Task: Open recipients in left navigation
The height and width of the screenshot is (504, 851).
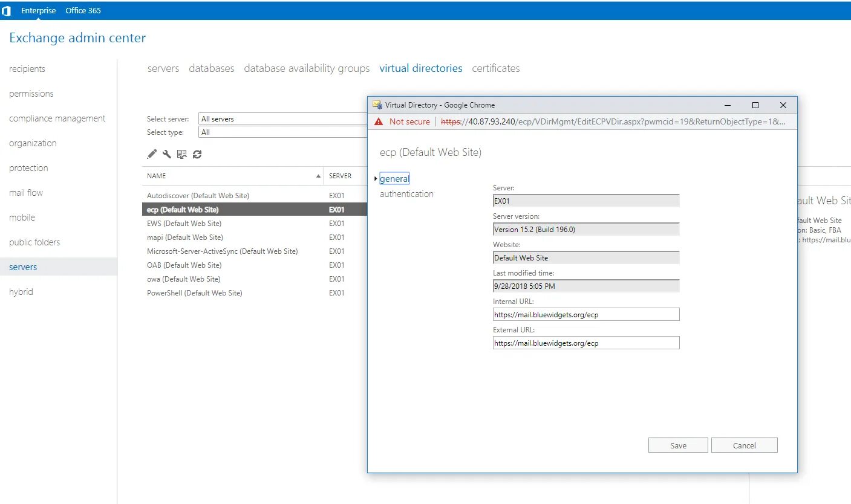Action: click(27, 69)
